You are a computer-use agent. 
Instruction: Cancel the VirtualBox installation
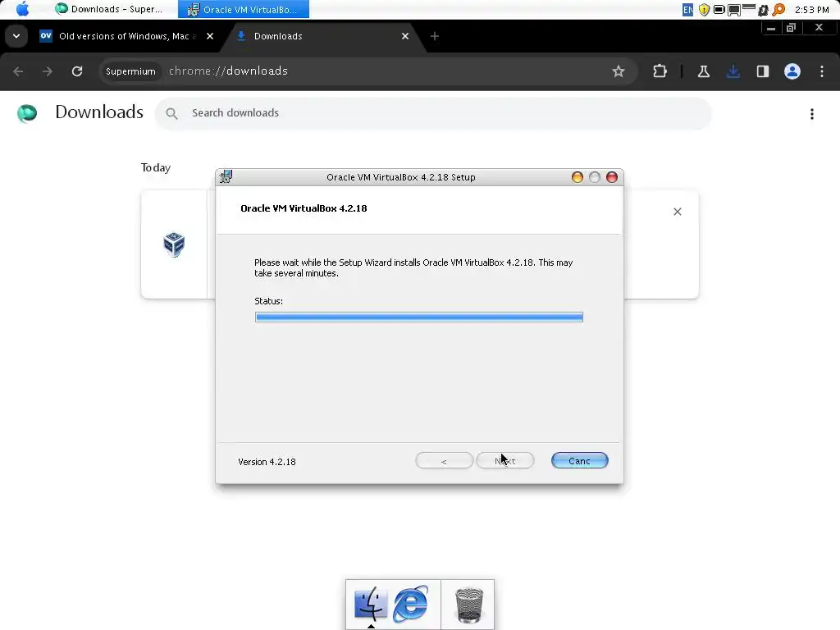[580, 461]
